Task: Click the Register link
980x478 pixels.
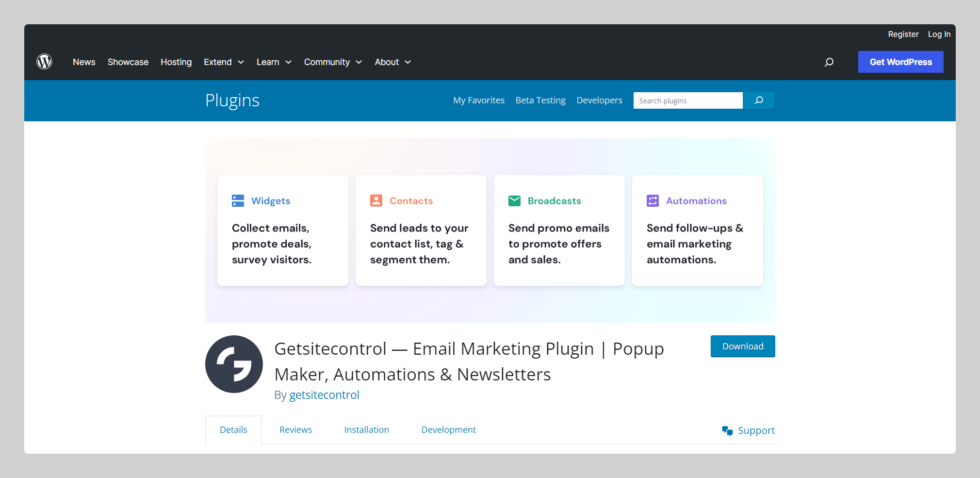Action: (x=903, y=34)
